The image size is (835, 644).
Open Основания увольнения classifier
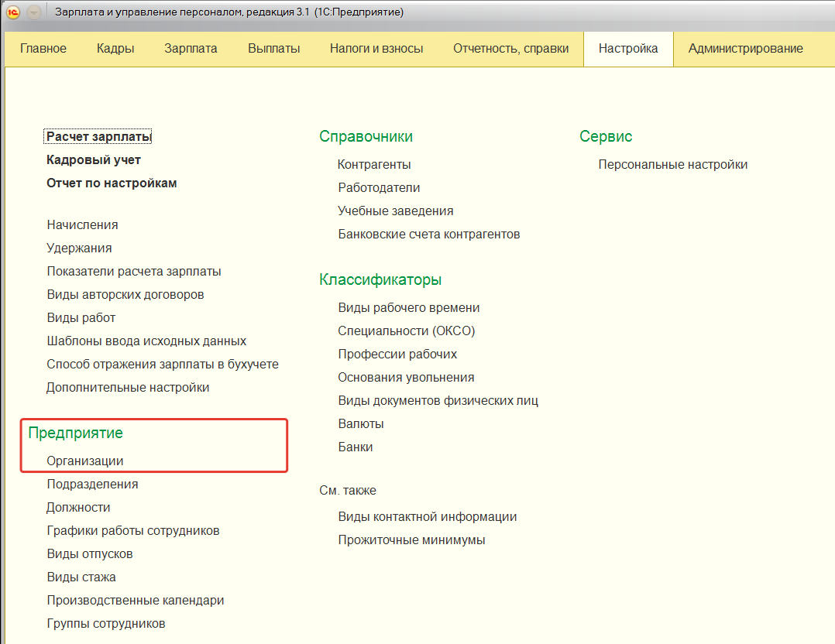(407, 378)
